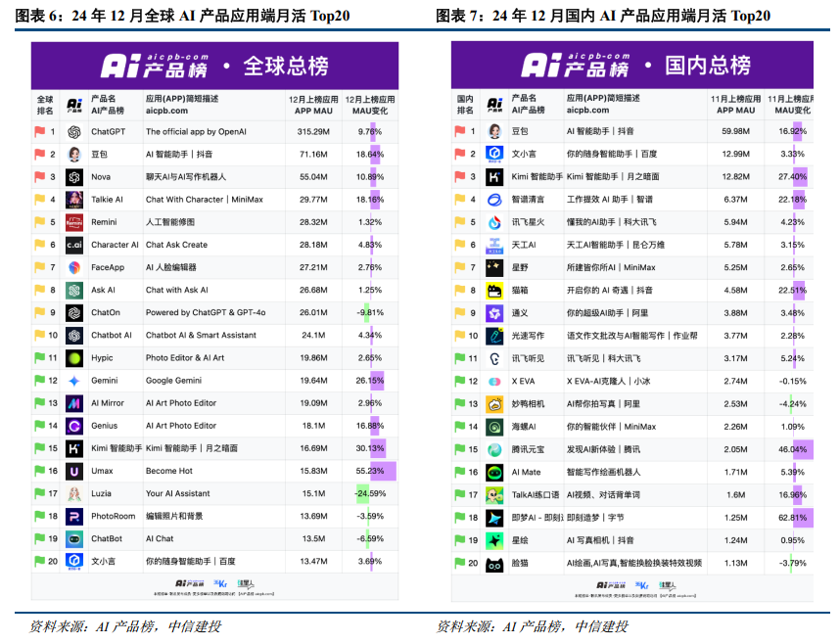
Task: Select the 海螺AI app icon
Action: click(x=494, y=427)
